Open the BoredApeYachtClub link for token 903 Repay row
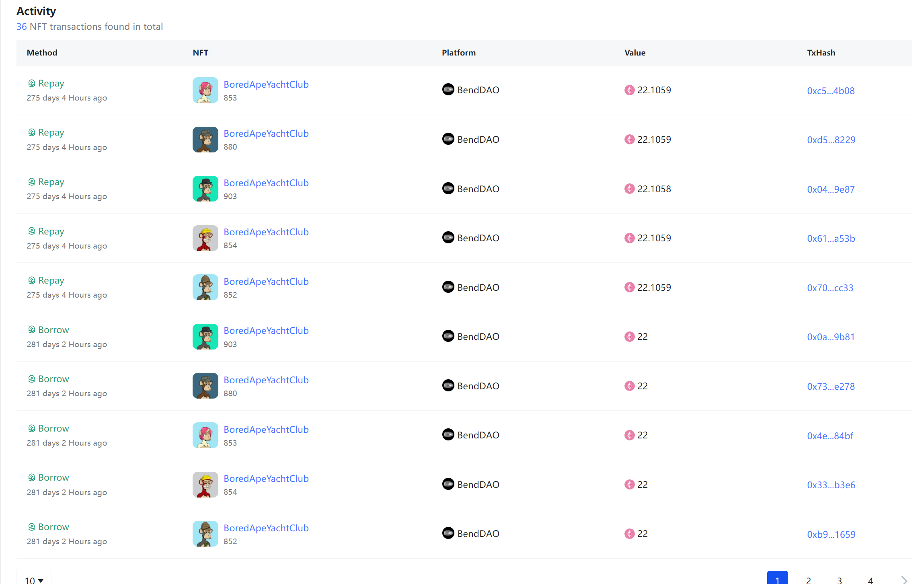Screen dimensions: 924x584 [266, 183]
